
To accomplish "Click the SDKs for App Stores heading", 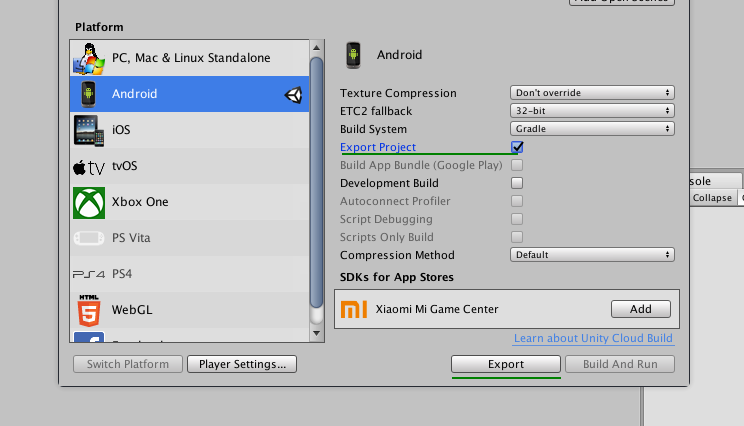I will tap(397, 277).
